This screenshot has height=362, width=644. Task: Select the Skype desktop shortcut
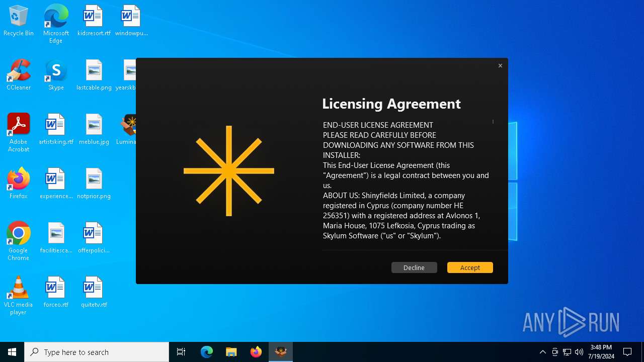(56, 75)
